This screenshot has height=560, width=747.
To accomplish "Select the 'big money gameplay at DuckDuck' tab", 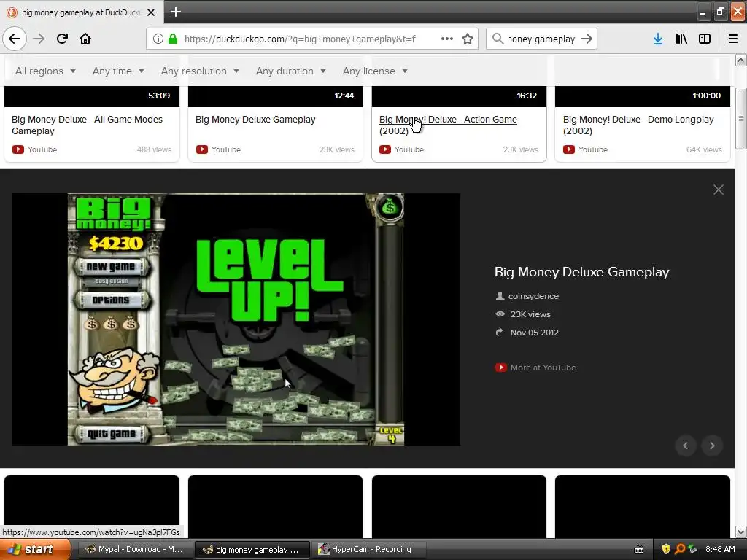I will tap(82, 12).
